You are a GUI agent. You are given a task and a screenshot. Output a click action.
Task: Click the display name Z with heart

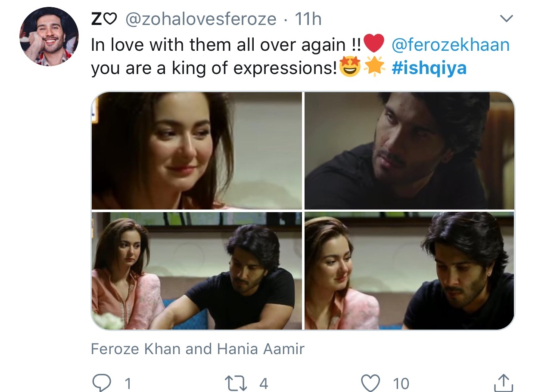click(104, 19)
